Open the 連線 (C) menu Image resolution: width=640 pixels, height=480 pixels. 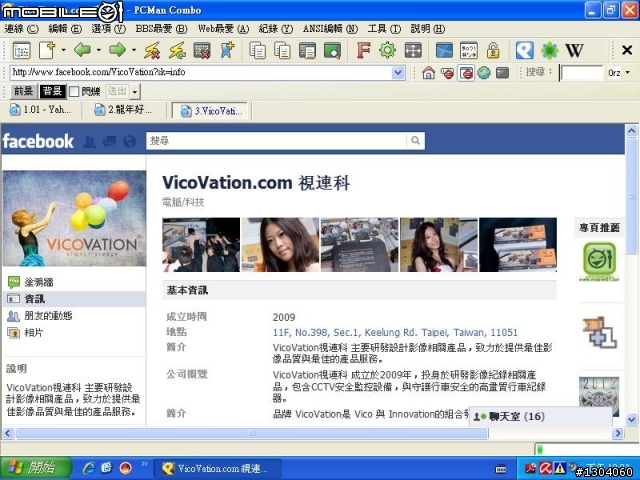tap(21, 29)
